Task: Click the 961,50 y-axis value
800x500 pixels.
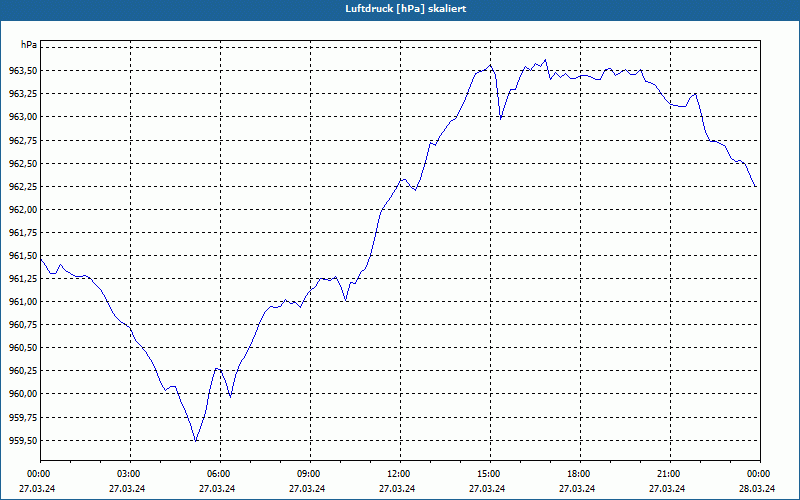Action: [x=23, y=256]
